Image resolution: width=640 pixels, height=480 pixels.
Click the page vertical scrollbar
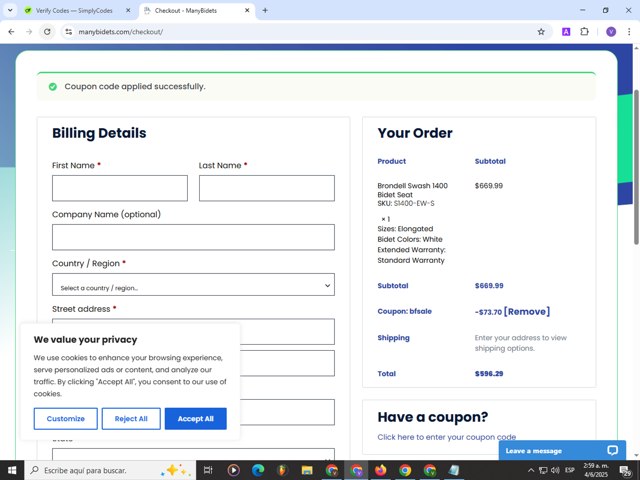tap(636, 167)
